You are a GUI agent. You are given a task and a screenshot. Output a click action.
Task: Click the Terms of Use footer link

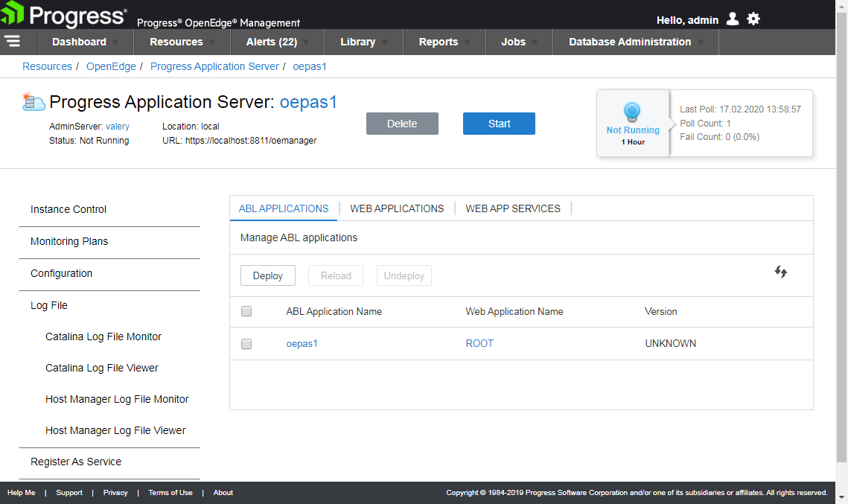[170, 493]
